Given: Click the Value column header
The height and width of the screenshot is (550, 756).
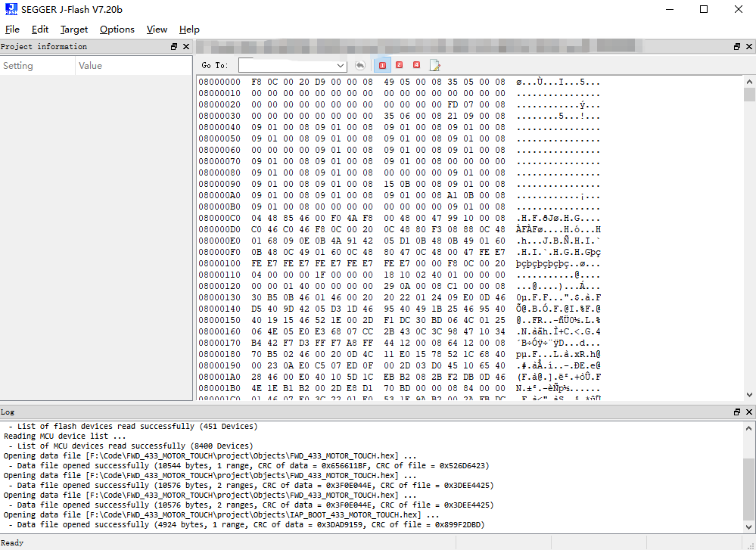Looking at the screenshot, I should (133, 66).
